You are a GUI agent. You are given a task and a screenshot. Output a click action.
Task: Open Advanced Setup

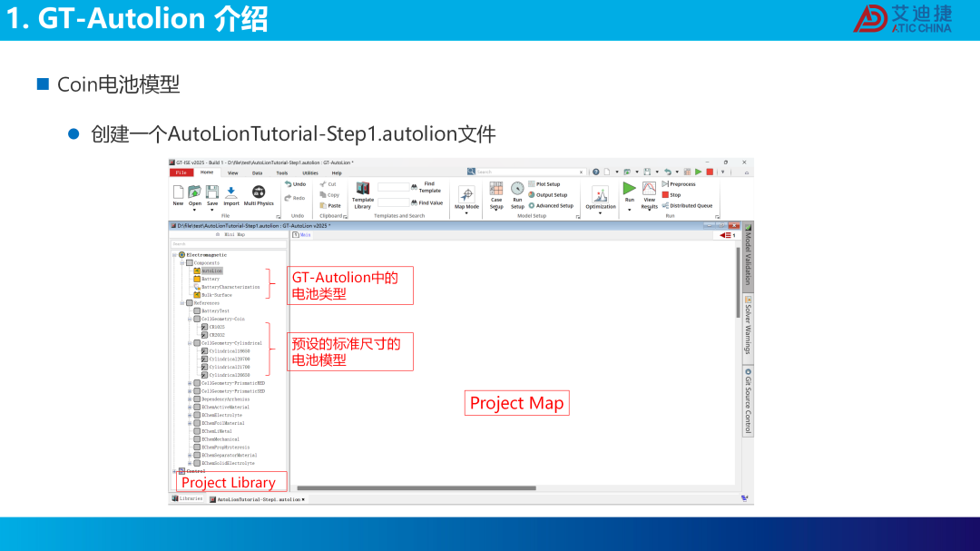[551, 206]
